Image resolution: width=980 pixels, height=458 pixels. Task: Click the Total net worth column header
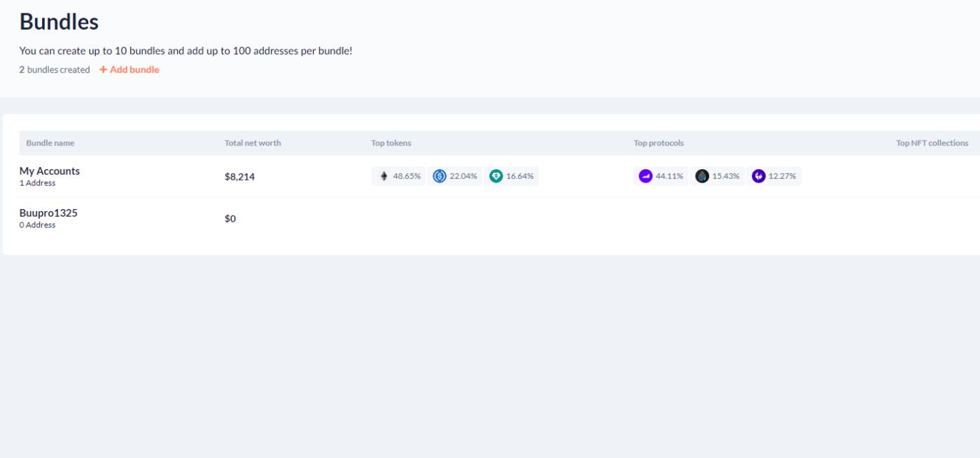(253, 143)
